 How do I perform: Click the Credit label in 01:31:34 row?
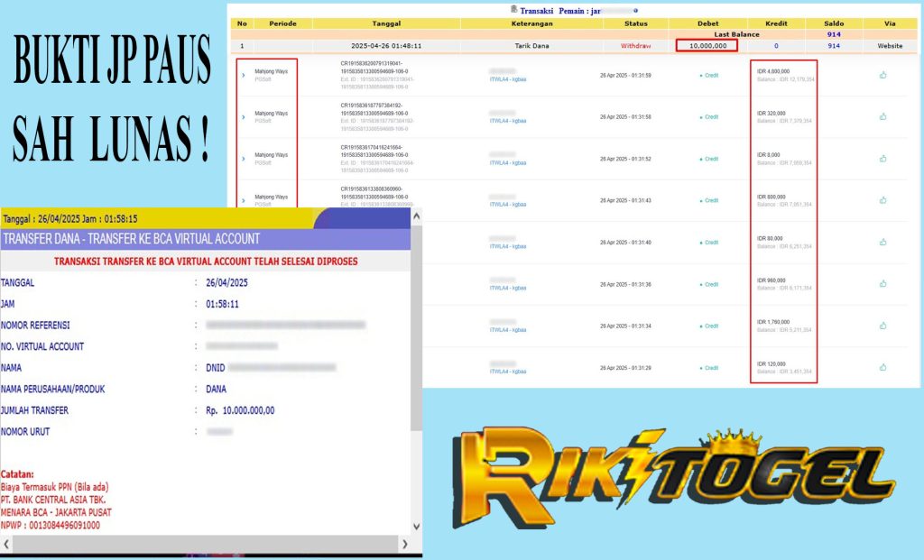point(709,326)
